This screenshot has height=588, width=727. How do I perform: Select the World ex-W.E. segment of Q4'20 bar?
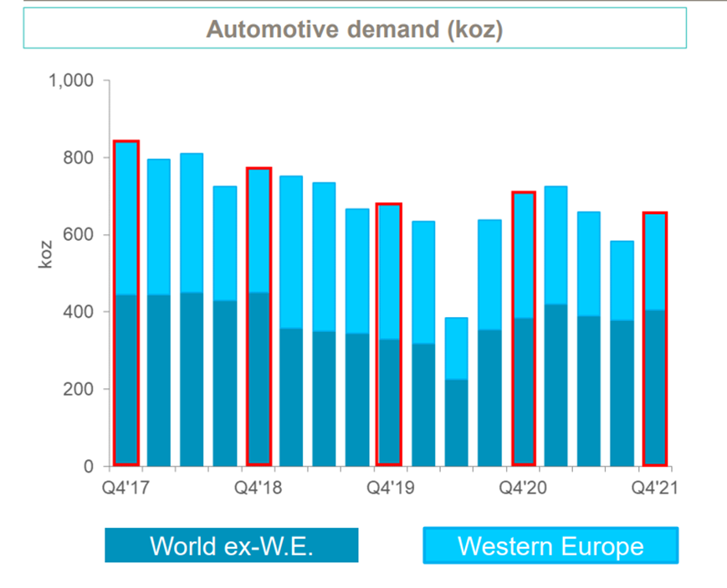pos(524,391)
